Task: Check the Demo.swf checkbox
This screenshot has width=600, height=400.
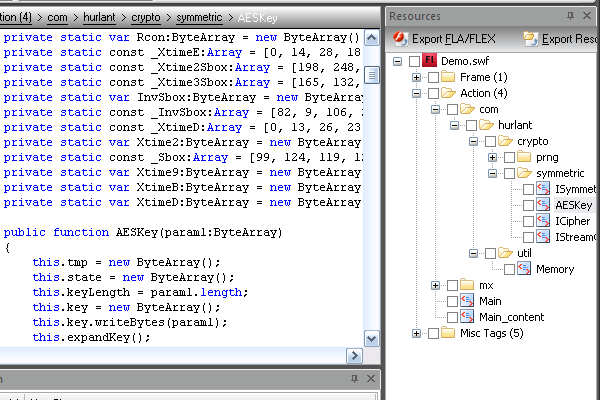Action: 414,61
